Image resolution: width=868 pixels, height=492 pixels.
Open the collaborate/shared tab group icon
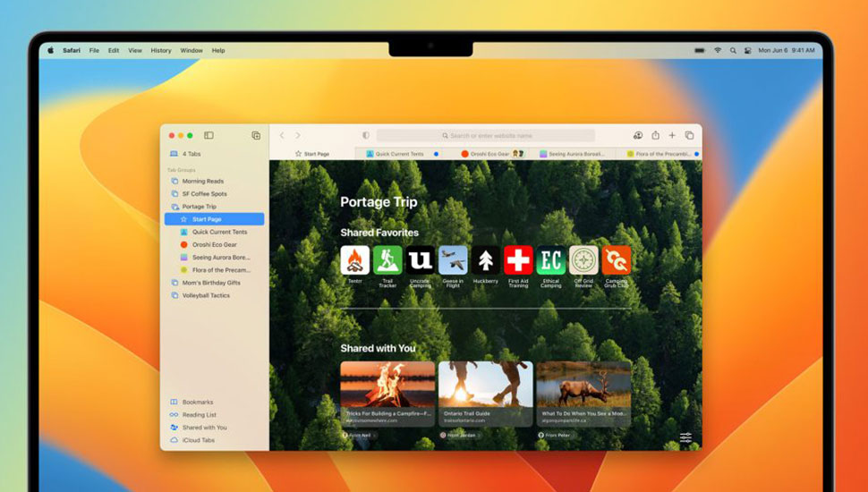(x=638, y=135)
